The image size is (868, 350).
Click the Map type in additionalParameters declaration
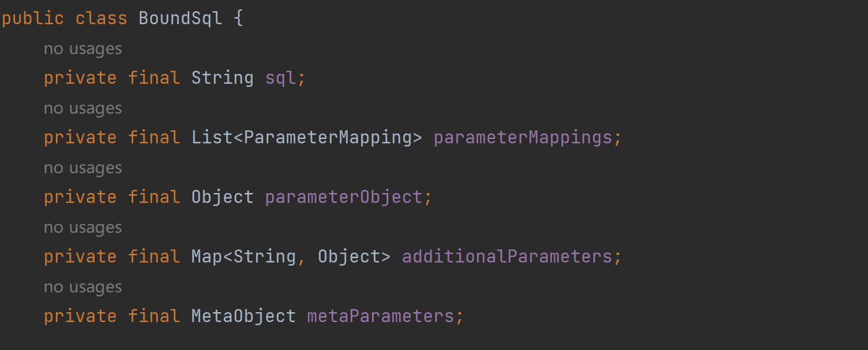click(206, 257)
